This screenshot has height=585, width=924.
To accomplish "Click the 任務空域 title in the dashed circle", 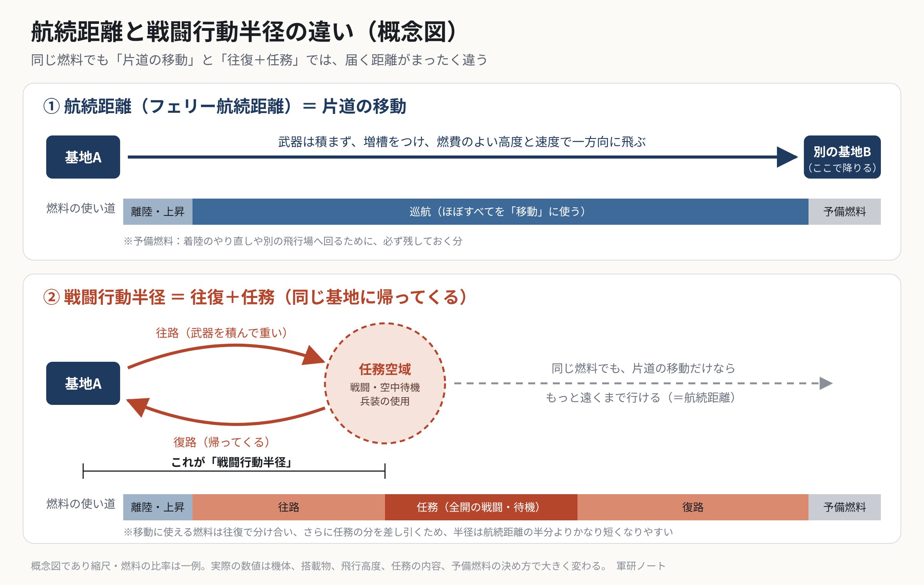I will pyautogui.click(x=385, y=369).
